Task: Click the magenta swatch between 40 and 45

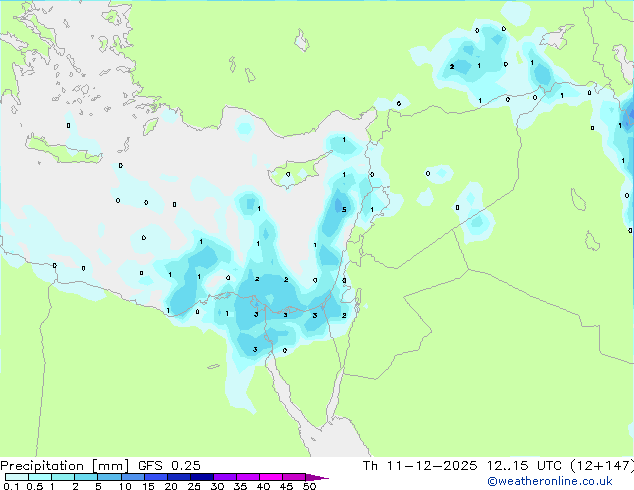Action: [x=271, y=477]
